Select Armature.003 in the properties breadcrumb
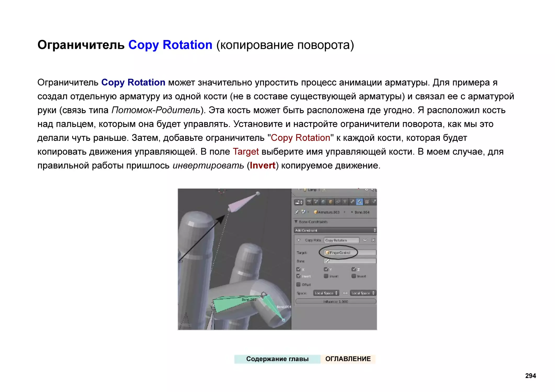This screenshot has height=392, width=555. (327, 212)
